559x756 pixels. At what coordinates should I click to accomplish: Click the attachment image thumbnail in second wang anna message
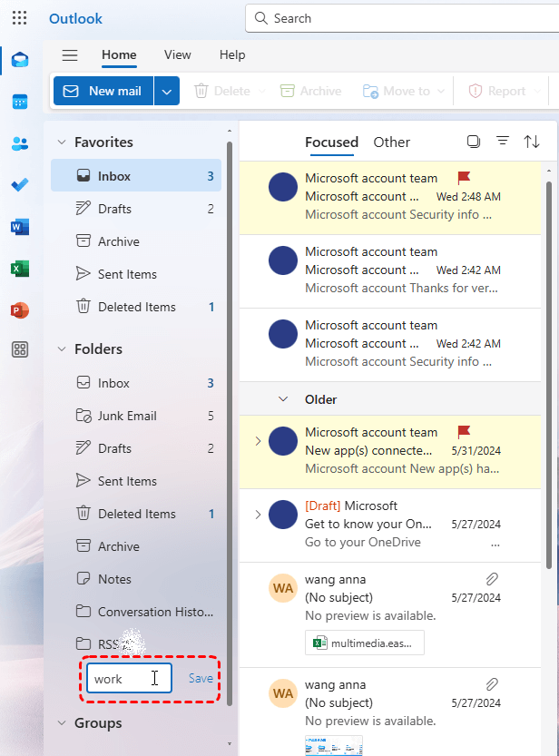click(x=333, y=745)
